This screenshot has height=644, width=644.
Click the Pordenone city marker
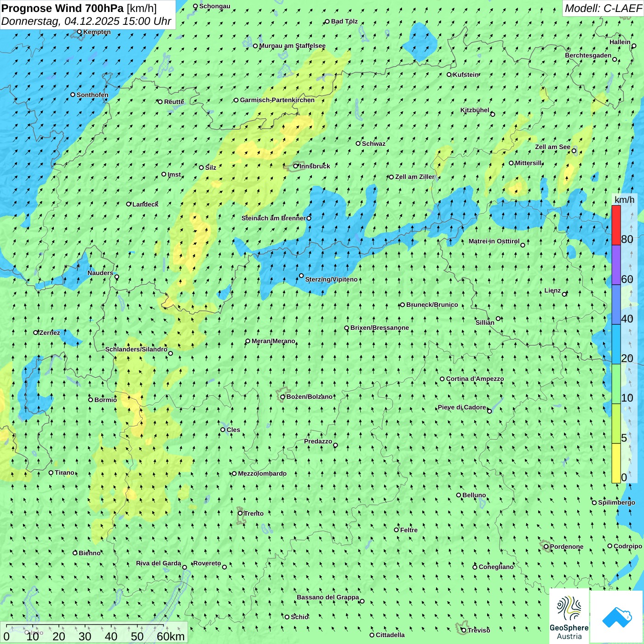[x=546, y=546]
